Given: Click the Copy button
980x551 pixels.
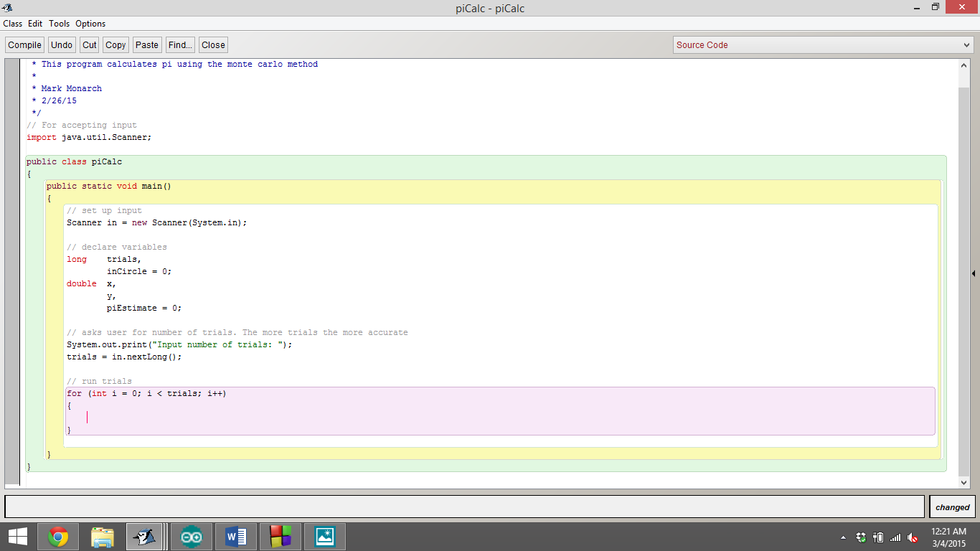Looking at the screenshot, I should tap(116, 44).
